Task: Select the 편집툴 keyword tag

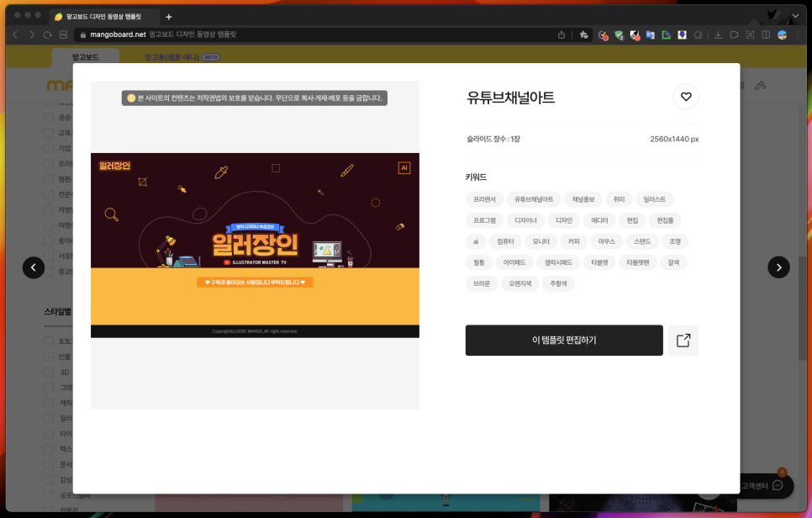Action: click(x=665, y=220)
